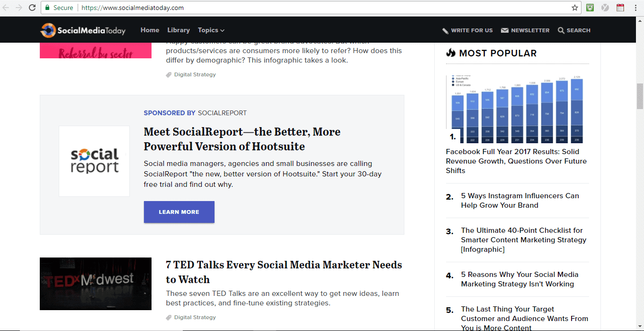This screenshot has height=331, width=644.
Task: Click the pink Referral by sector thumbnail
Action: pyautogui.click(x=96, y=50)
